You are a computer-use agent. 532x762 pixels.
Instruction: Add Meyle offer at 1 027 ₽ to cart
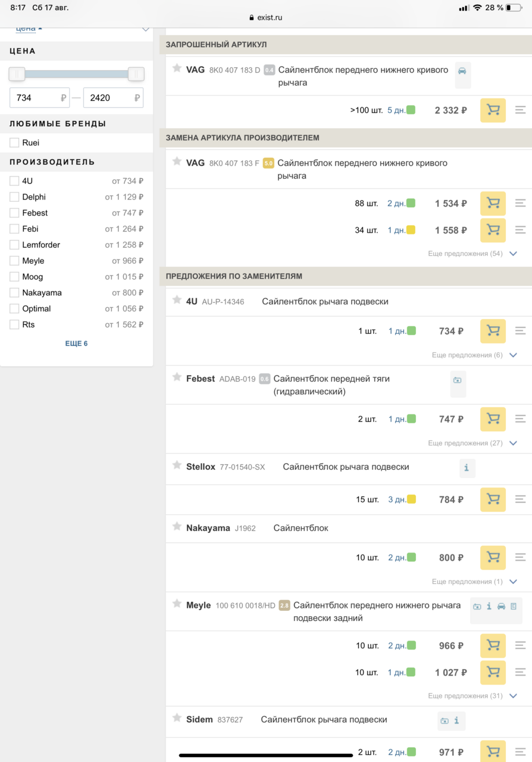coord(493,673)
